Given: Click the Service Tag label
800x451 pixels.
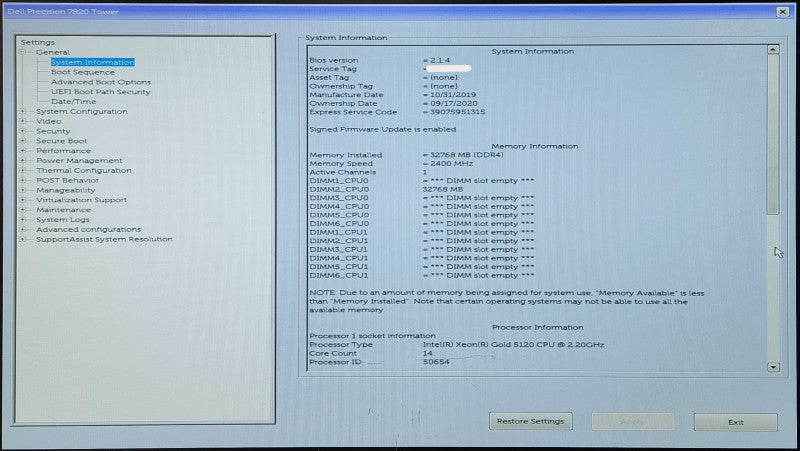Looking at the screenshot, I should pyautogui.click(x=333, y=69).
